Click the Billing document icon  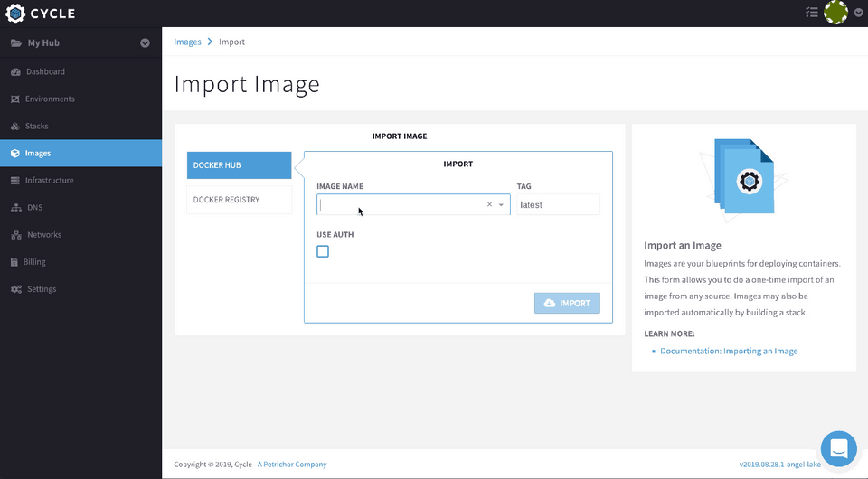point(14,262)
